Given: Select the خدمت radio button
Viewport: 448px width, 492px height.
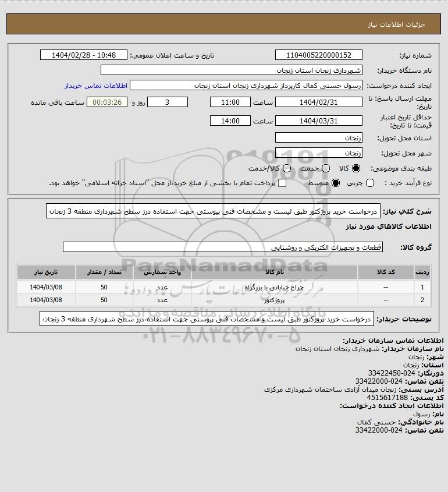Looking at the screenshot, I should 326,168.
